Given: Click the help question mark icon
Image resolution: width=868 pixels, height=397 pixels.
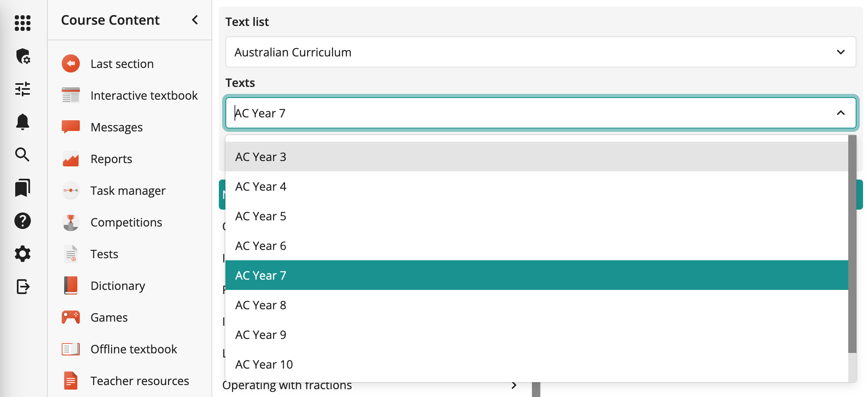Looking at the screenshot, I should coord(22,221).
